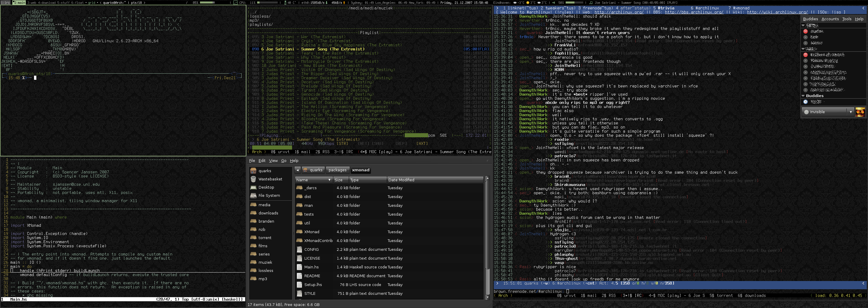Go to quarks in path bar
This screenshot has height=308, width=868.
[313, 170]
